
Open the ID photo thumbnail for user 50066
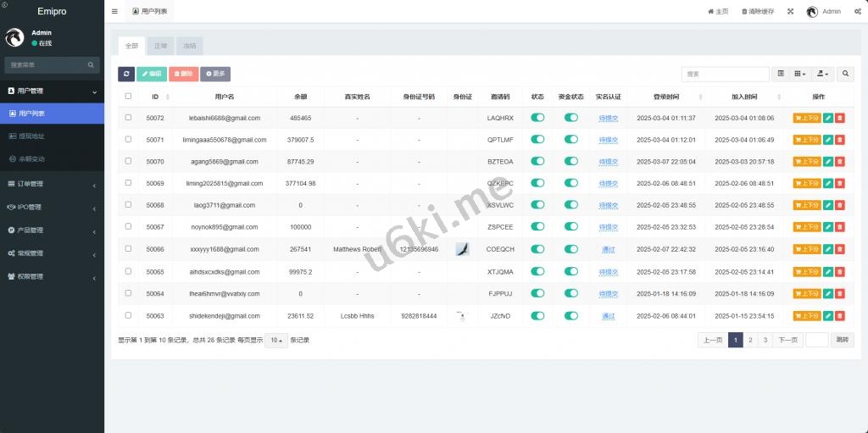[462, 249]
